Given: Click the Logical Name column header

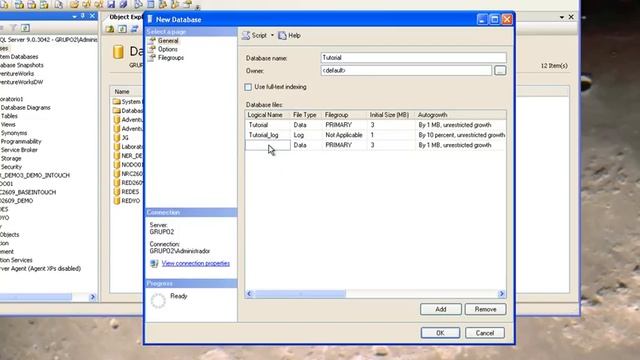Looking at the screenshot, I should click(267, 115).
